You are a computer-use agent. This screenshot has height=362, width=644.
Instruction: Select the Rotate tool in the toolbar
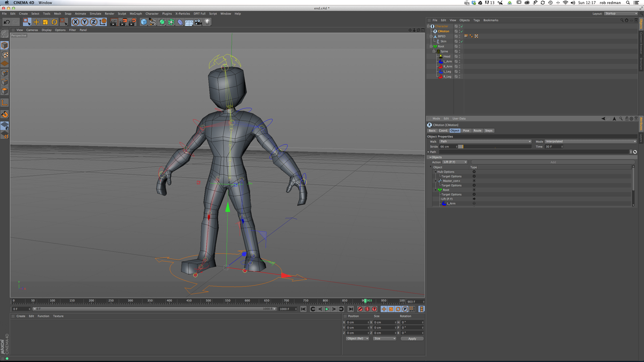[x=54, y=21]
